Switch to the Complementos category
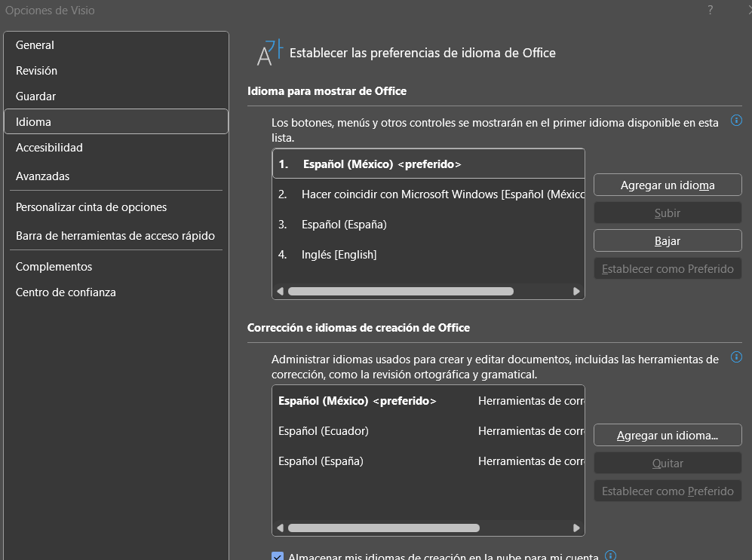This screenshot has height=560, width=752. point(115,266)
